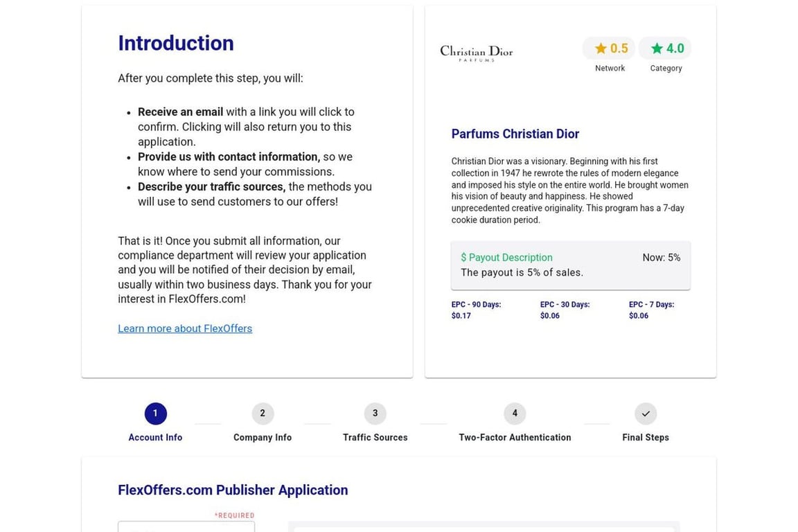
Task: Click the Traffic Sources step label
Action: (x=375, y=437)
